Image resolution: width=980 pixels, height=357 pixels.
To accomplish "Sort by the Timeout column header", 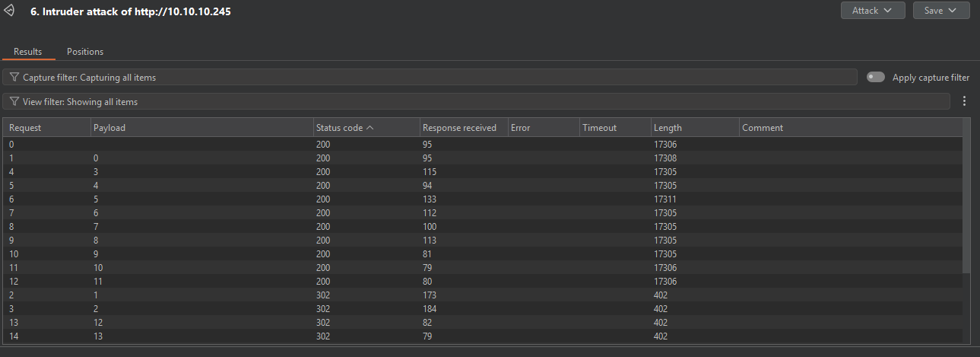I will click(x=615, y=128).
